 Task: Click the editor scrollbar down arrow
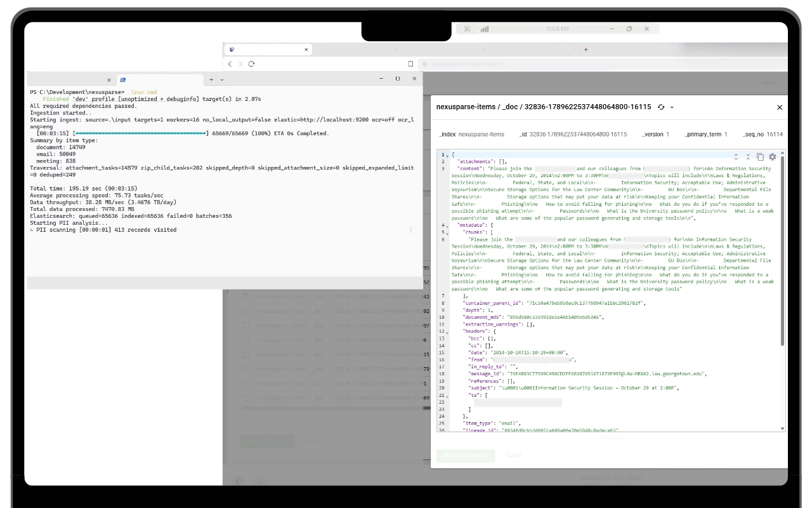pyautogui.click(x=782, y=428)
